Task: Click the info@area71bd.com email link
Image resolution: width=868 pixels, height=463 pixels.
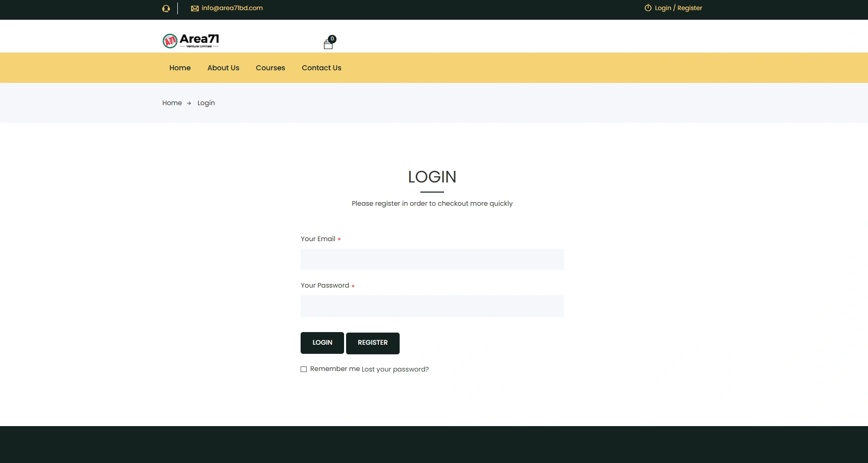Action: (232, 8)
